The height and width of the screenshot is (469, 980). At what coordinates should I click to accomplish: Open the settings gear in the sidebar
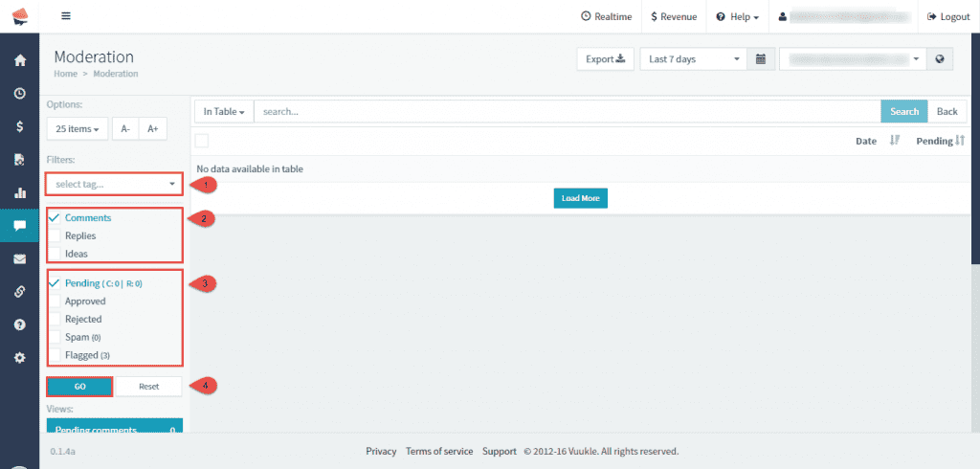click(19, 357)
